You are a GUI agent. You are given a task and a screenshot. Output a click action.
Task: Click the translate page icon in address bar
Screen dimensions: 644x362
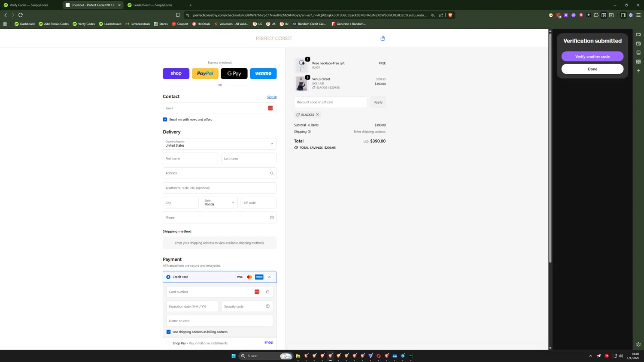[x=432, y=15]
